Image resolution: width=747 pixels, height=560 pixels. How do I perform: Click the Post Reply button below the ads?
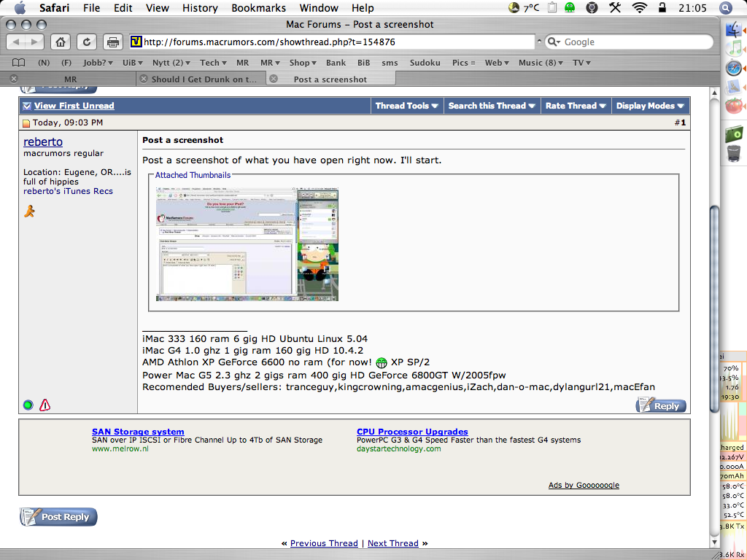[x=58, y=517]
